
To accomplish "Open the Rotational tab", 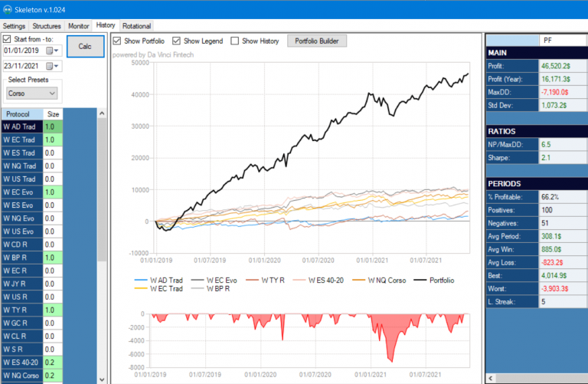I will [x=138, y=25].
